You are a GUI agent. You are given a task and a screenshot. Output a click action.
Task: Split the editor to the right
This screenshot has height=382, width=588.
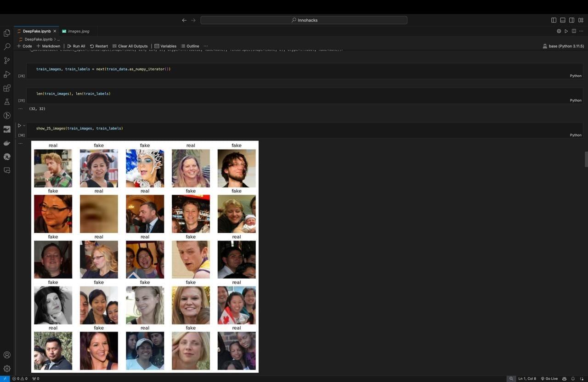tap(574, 31)
